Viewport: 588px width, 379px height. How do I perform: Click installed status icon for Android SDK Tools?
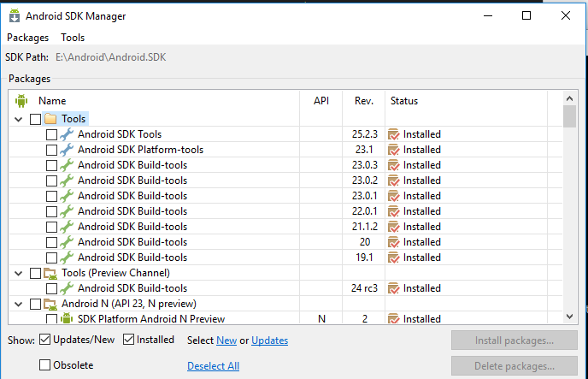(394, 134)
